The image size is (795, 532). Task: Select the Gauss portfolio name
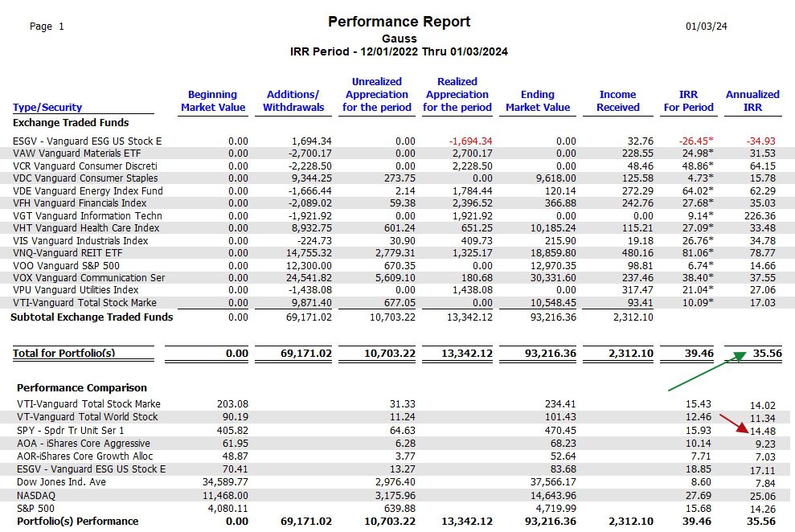pos(400,39)
